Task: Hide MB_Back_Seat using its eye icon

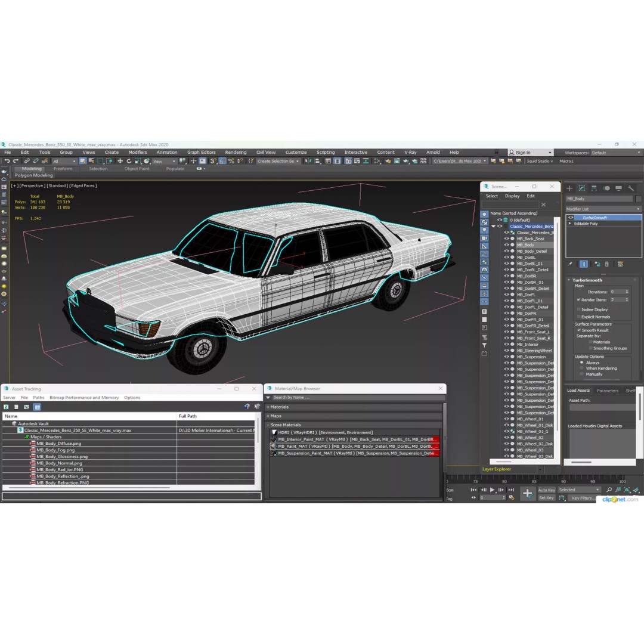Action: coord(506,239)
